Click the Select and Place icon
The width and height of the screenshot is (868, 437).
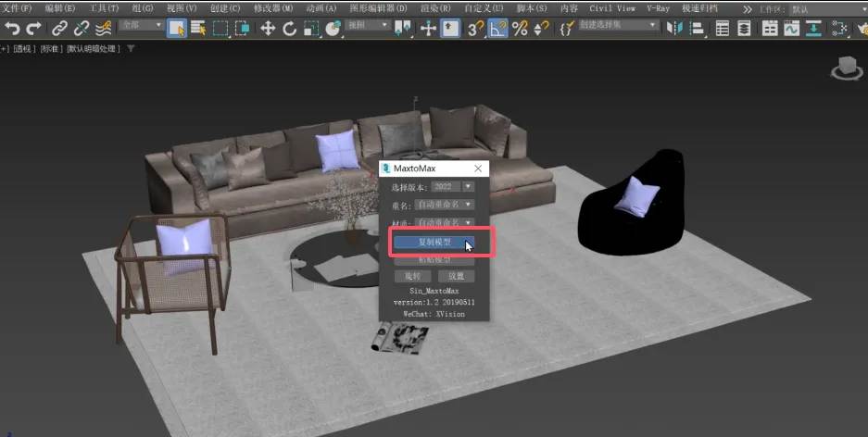pyautogui.click(x=333, y=28)
